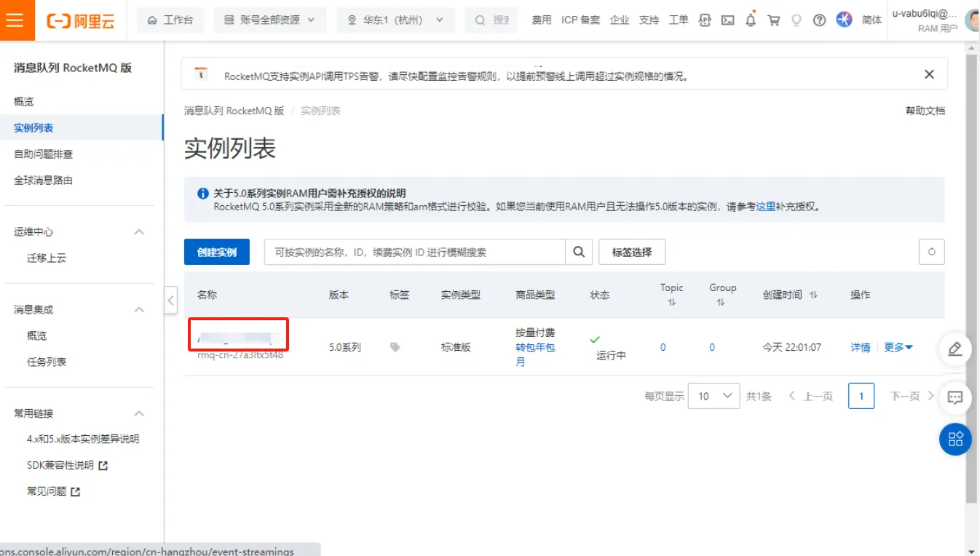Open 4.x和5.x版本实例差异说明 link

click(83, 440)
